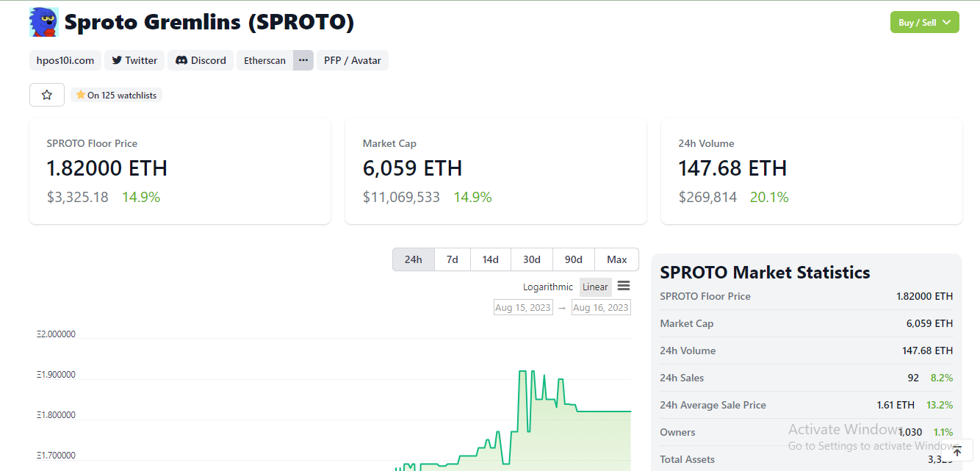
Task: Click the gold star on watchlists badge
Action: 80,94
